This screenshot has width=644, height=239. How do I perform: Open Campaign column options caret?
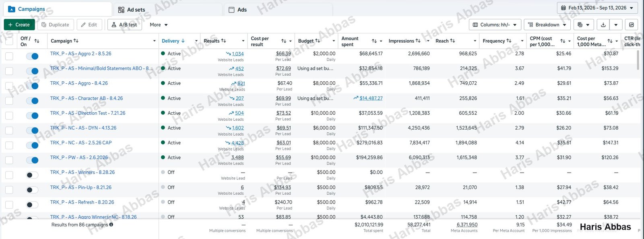pyautogui.click(x=154, y=41)
